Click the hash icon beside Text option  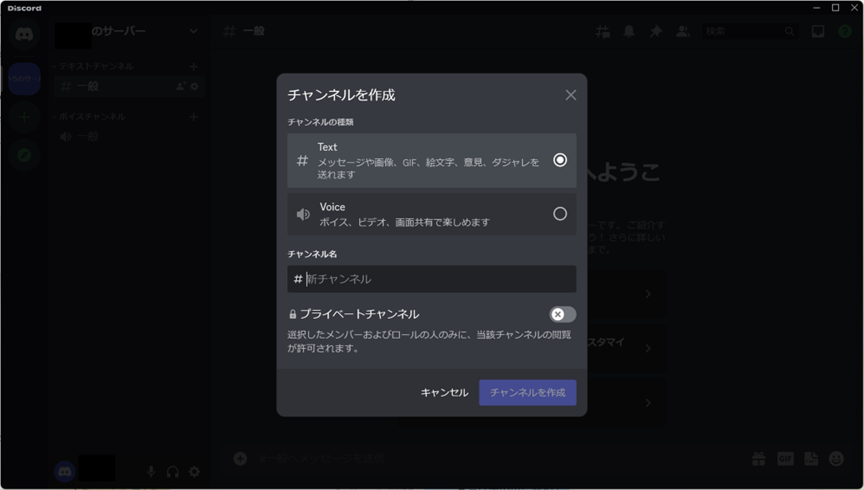click(x=303, y=160)
